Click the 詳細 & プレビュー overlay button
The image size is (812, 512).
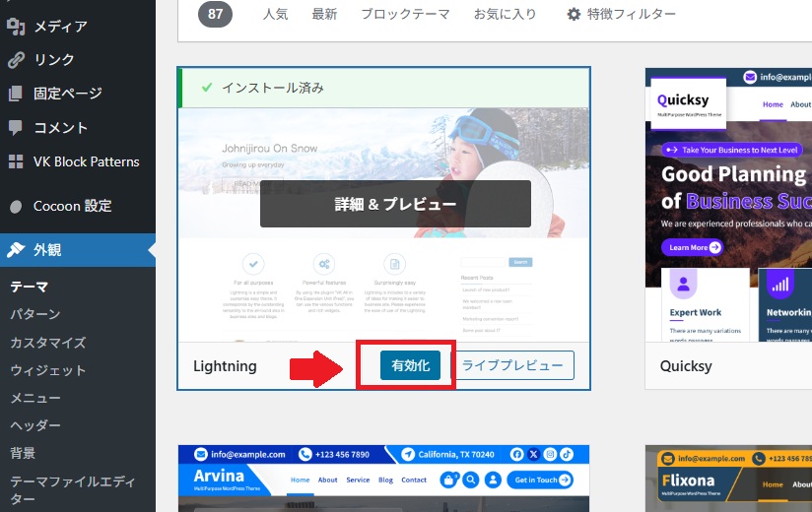[395, 204]
